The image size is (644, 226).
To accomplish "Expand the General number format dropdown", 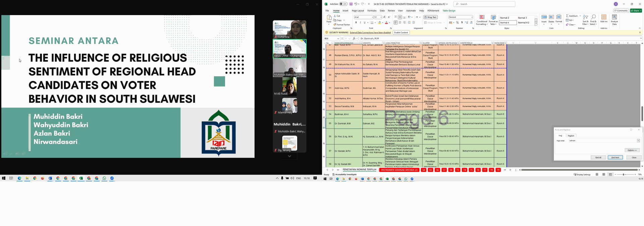I will point(472,17).
